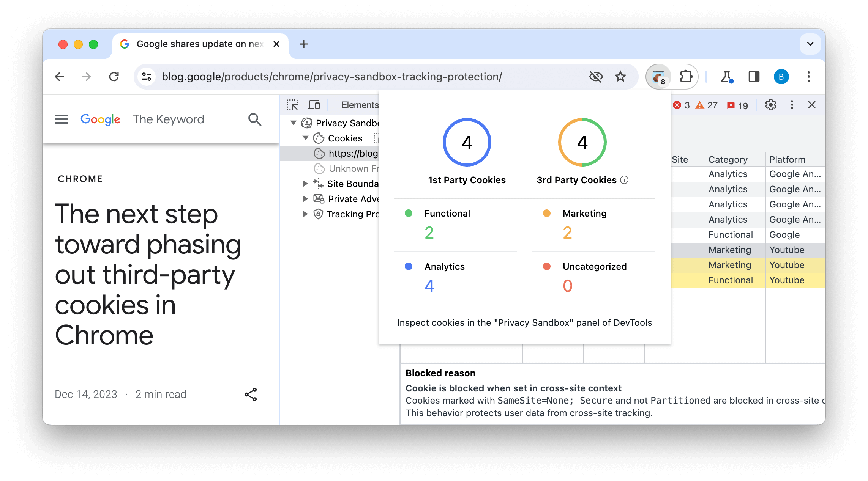Click the 3rd Party Cookies info circle icon
The height and width of the screenshot is (481, 868).
623,180
